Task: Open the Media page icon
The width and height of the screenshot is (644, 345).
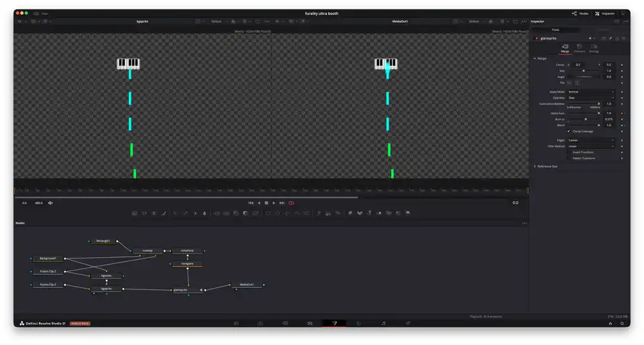Action: [236, 324]
